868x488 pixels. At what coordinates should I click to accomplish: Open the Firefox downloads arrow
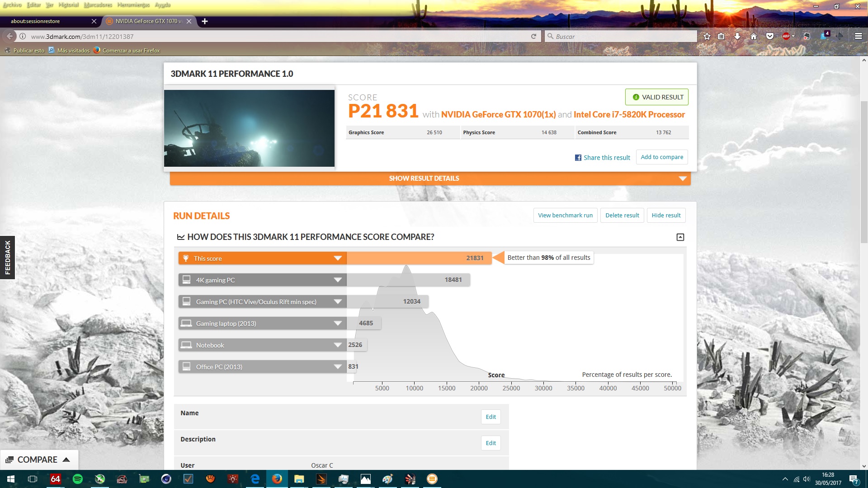[x=737, y=37]
